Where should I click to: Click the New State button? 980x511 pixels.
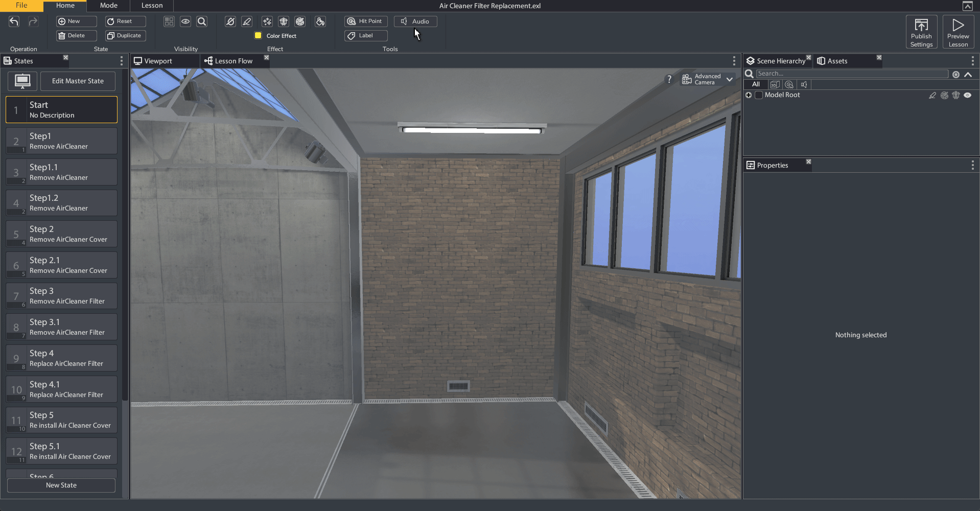pos(61,485)
